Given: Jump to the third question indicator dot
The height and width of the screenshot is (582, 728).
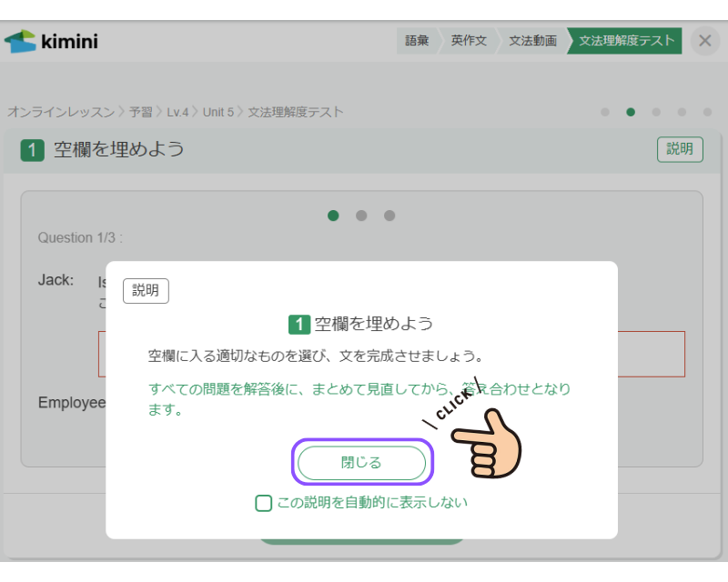Looking at the screenshot, I should 389,216.
